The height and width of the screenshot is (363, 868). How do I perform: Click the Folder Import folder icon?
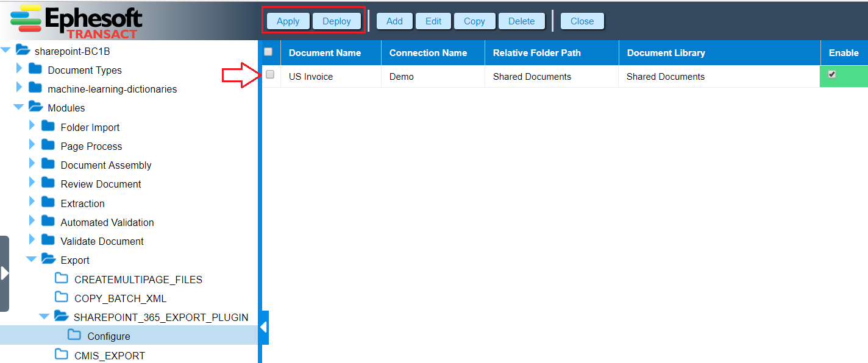pyautogui.click(x=48, y=127)
